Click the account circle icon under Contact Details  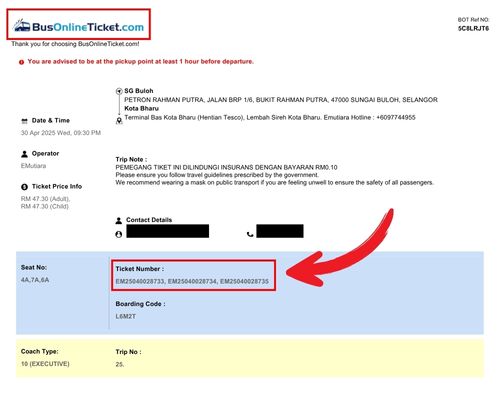point(119,234)
